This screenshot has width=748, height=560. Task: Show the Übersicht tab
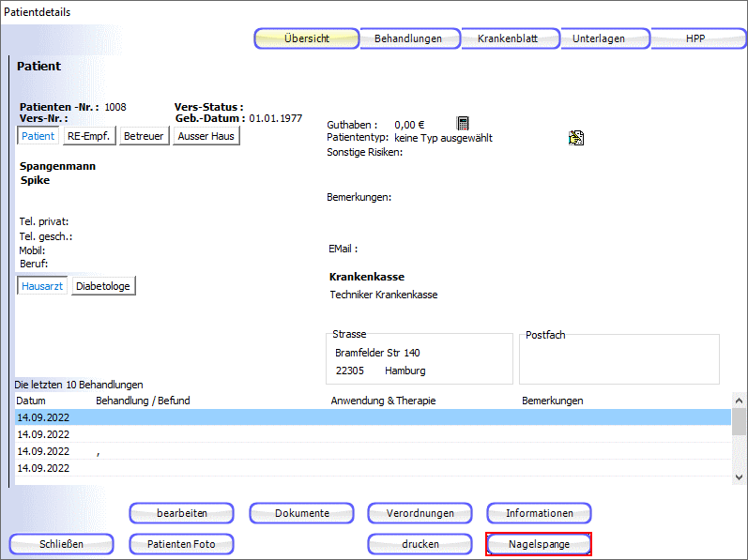coord(307,38)
